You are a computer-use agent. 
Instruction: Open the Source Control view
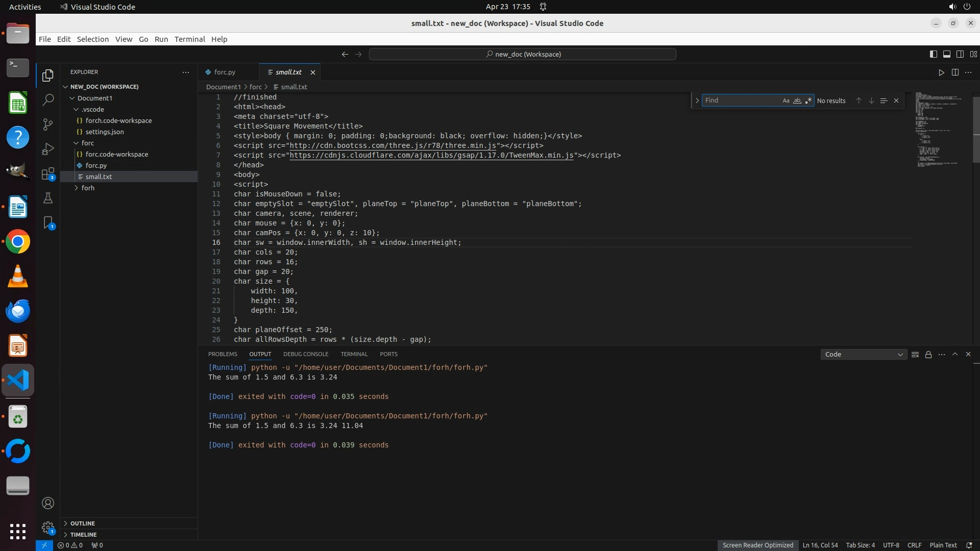coord(48,124)
